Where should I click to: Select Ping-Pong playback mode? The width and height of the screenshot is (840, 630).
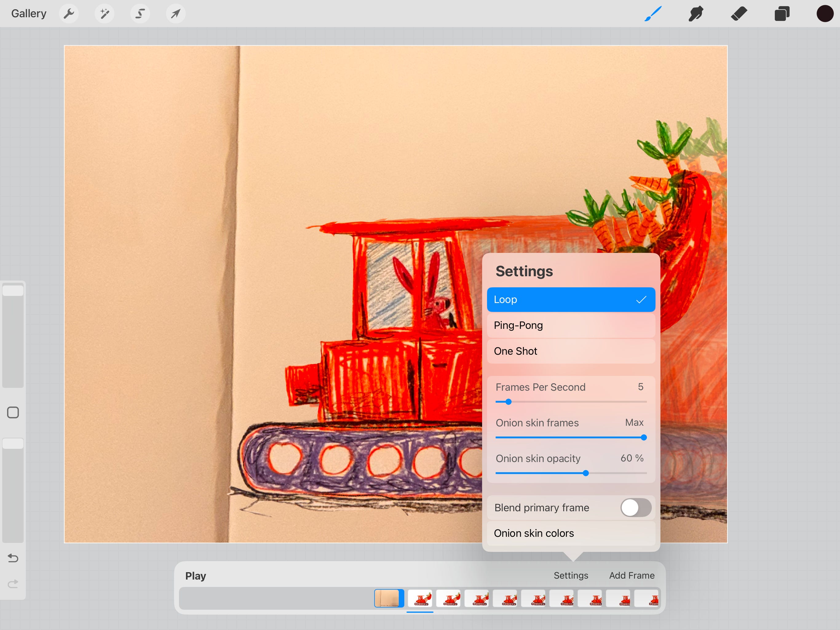[x=571, y=325]
